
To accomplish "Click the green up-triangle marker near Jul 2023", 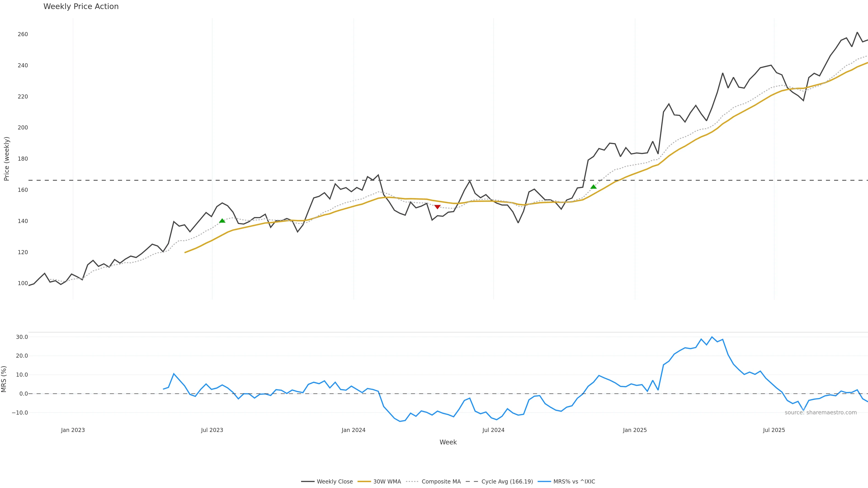I will coord(222,221).
